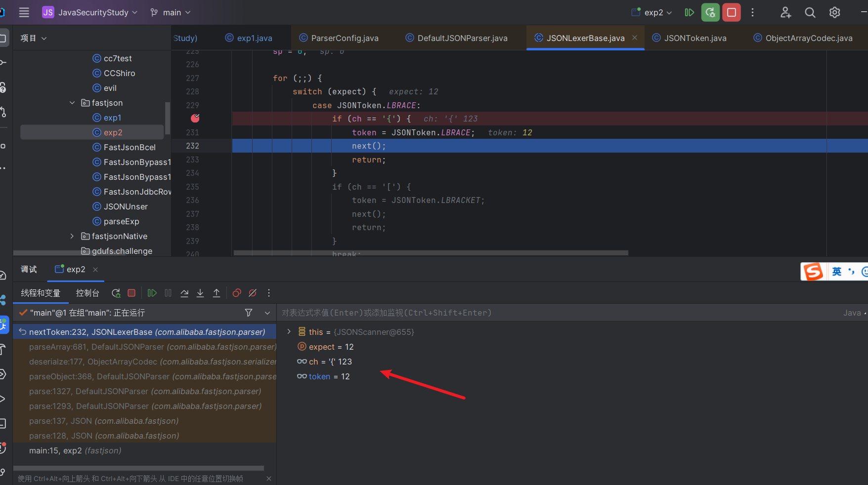Open the more actions vertical dots menu
Viewport: 868px width, 485px height.
click(752, 12)
